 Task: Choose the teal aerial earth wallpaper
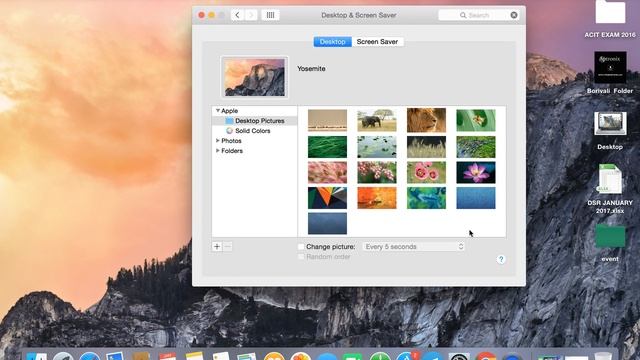coord(426,198)
